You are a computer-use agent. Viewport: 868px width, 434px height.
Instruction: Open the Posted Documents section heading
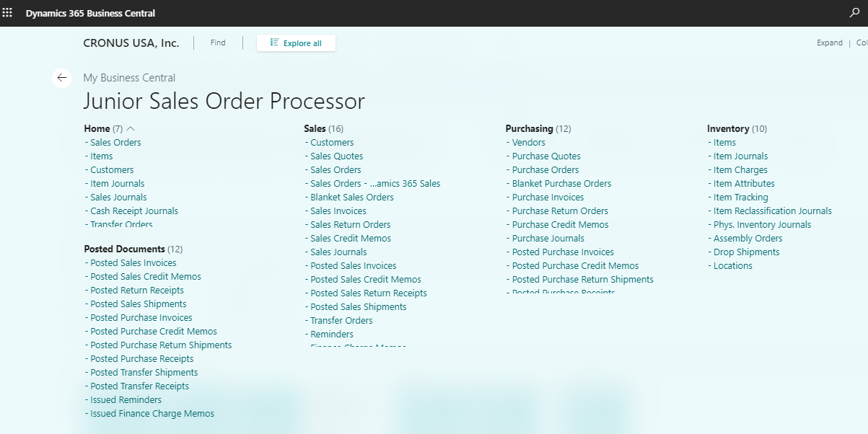click(124, 249)
